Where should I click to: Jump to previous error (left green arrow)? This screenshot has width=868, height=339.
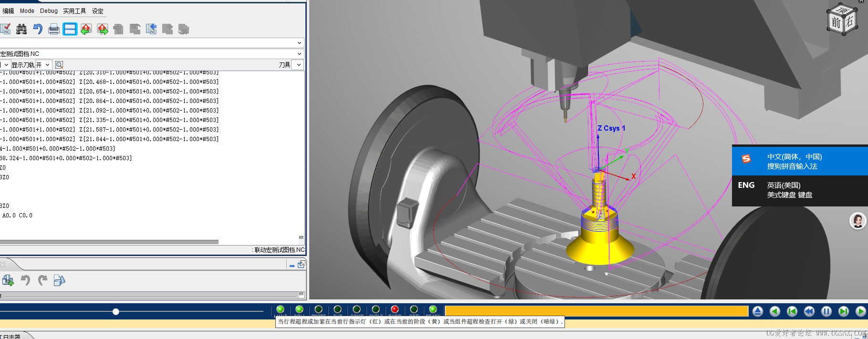point(86,29)
